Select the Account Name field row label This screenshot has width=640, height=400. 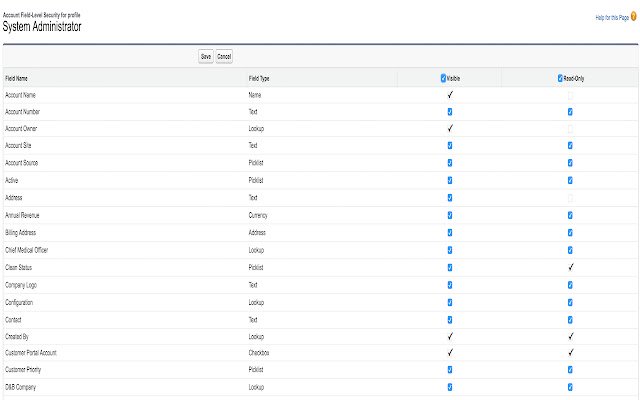[20, 95]
